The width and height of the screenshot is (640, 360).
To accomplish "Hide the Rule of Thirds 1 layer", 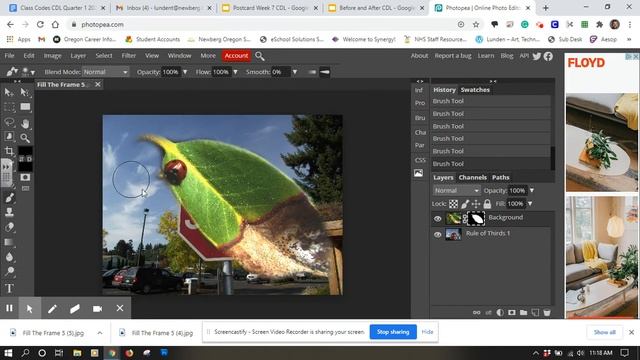I will [438, 235].
